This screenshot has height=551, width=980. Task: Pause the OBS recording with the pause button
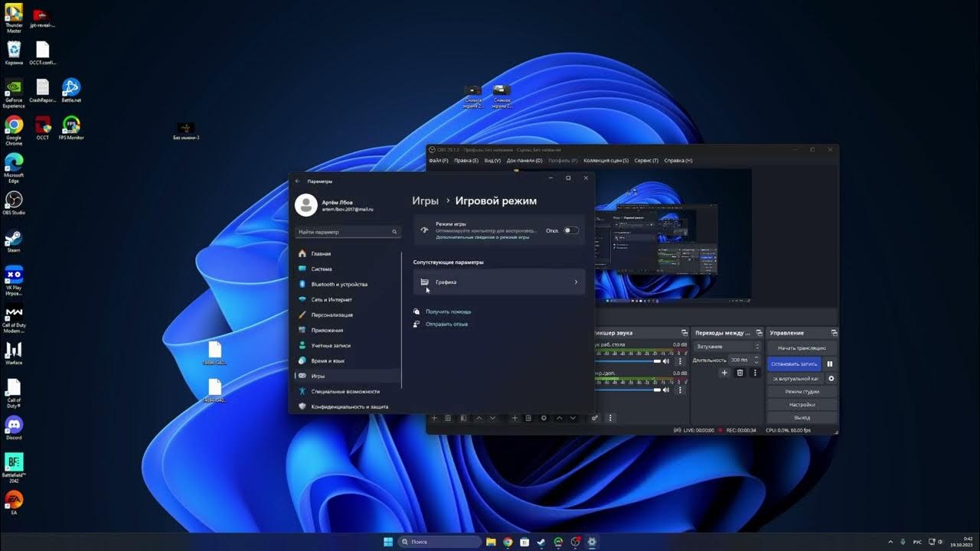tap(830, 364)
